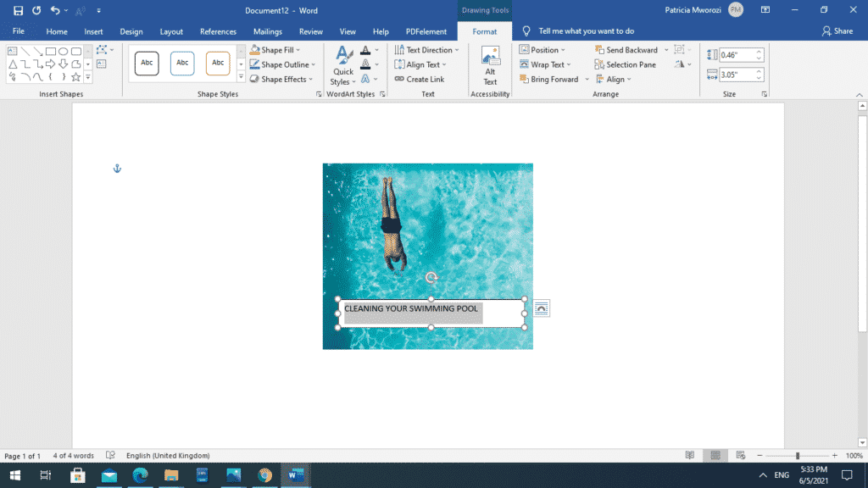Switch to the Design ribbon tab
Image resolution: width=868 pixels, height=488 pixels.
(x=131, y=31)
